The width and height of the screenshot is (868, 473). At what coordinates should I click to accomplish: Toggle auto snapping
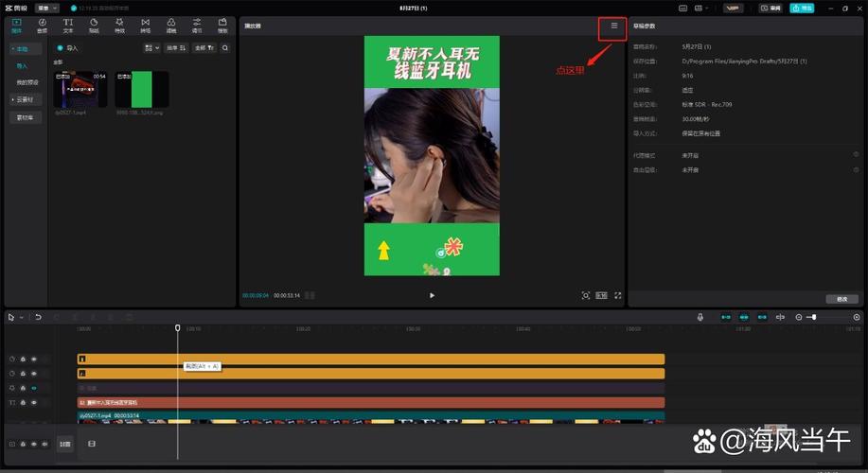[x=744, y=317]
